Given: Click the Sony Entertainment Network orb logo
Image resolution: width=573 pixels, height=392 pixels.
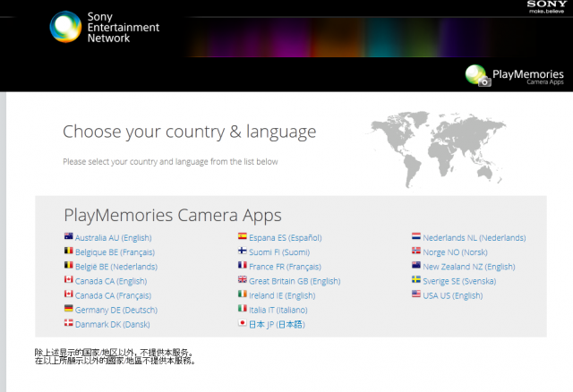Looking at the screenshot, I should coord(65,27).
